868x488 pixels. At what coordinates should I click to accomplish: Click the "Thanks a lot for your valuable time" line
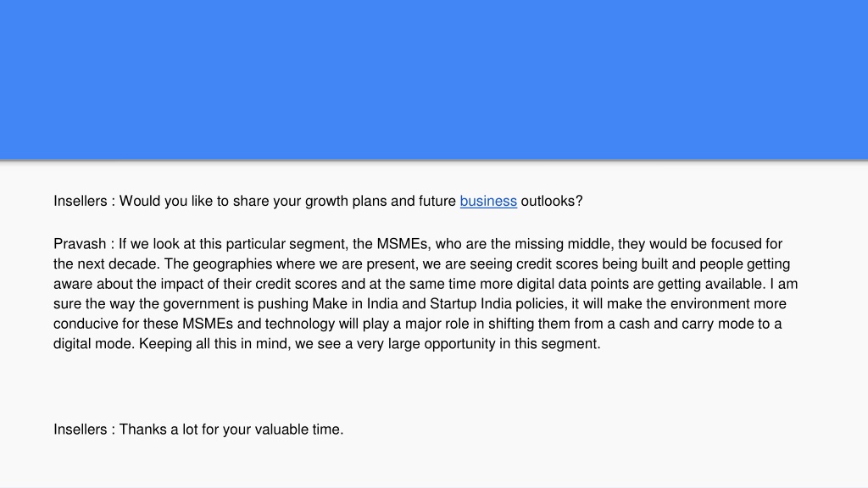[198, 430]
